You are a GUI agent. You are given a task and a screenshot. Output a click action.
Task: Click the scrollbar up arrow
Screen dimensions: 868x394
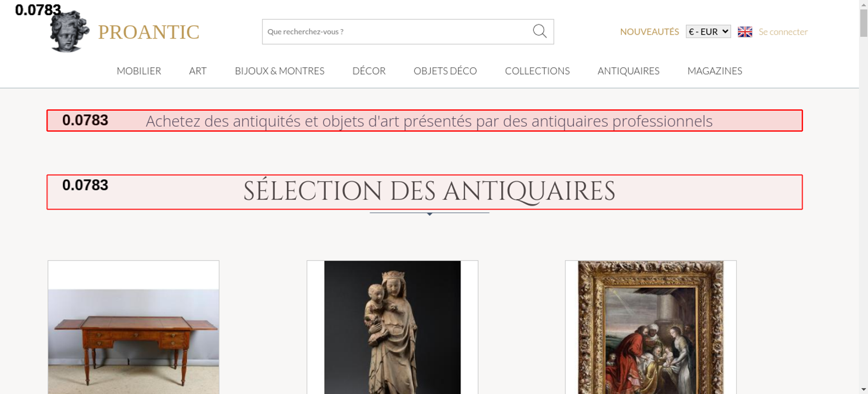coord(863,4)
